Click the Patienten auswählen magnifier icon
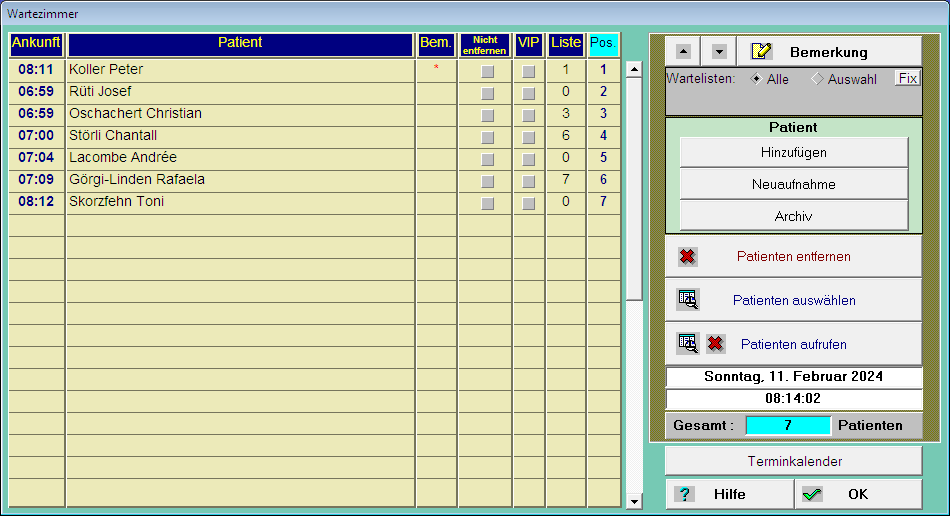 [687, 300]
